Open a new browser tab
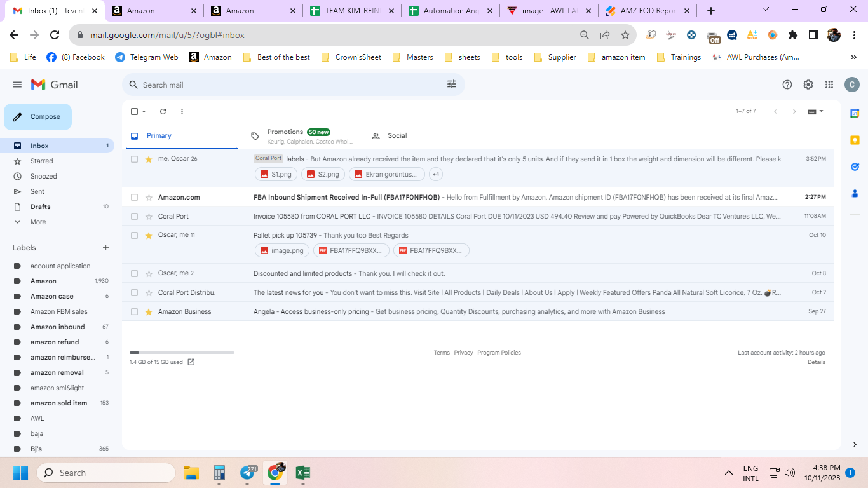Viewport: 868px width, 488px height. [x=711, y=11]
